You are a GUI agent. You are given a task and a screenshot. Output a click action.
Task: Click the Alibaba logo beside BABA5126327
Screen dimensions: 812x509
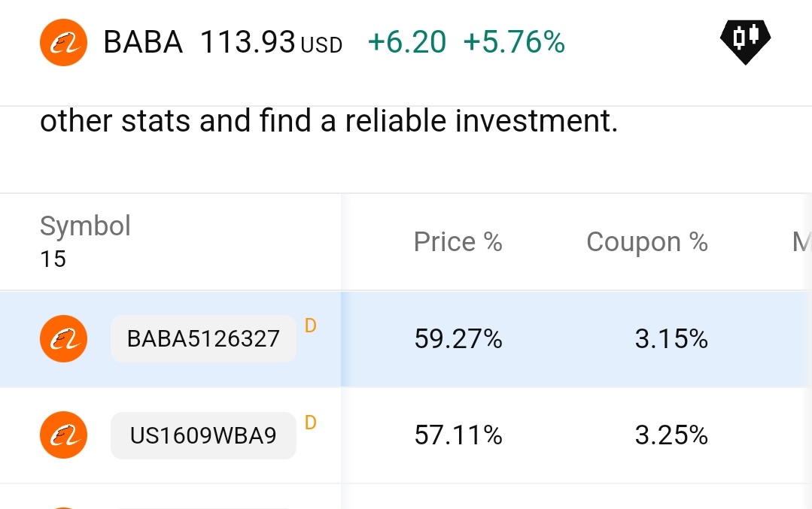[x=63, y=339]
